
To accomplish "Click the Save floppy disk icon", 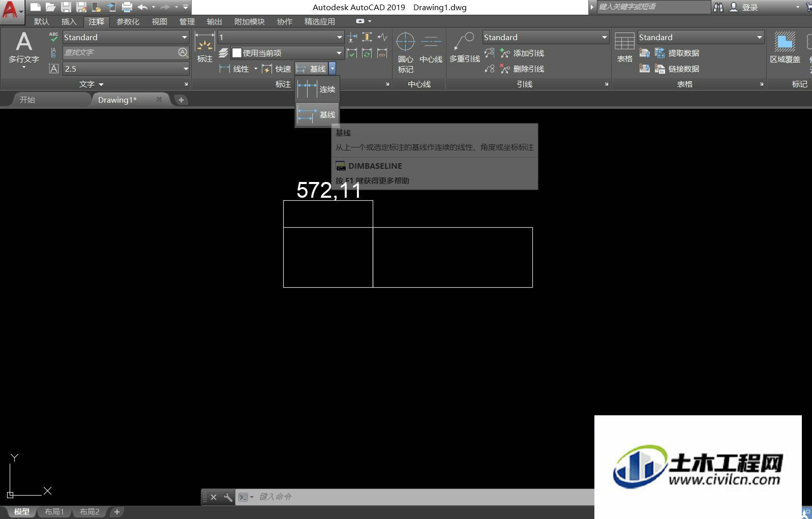I will point(66,7).
